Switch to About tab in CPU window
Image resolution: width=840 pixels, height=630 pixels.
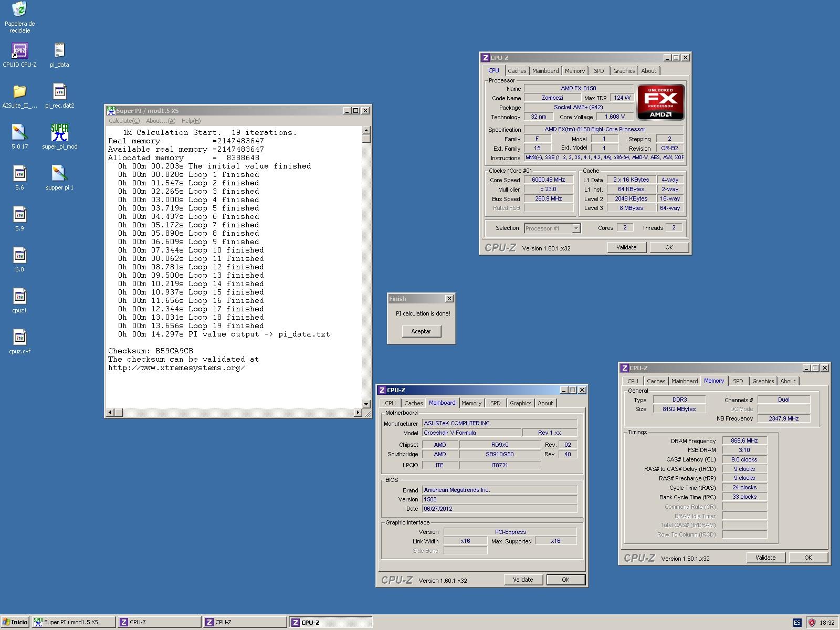point(648,71)
